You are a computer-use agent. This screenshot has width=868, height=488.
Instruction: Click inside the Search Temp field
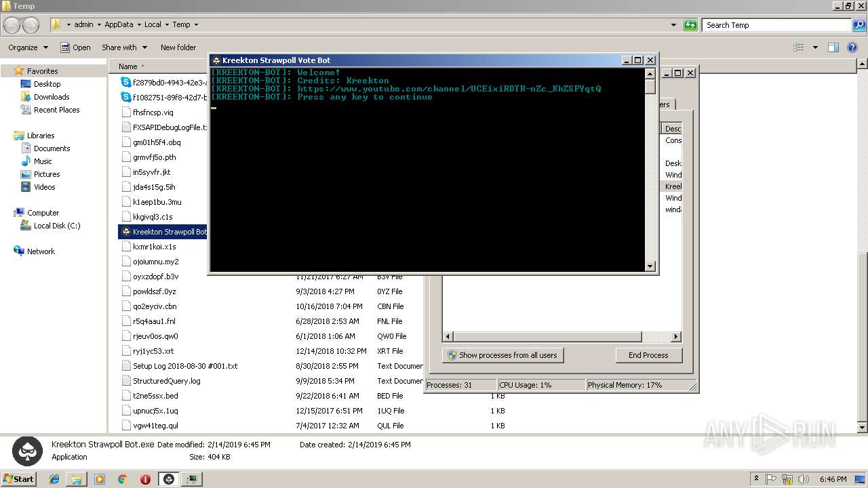(x=777, y=25)
